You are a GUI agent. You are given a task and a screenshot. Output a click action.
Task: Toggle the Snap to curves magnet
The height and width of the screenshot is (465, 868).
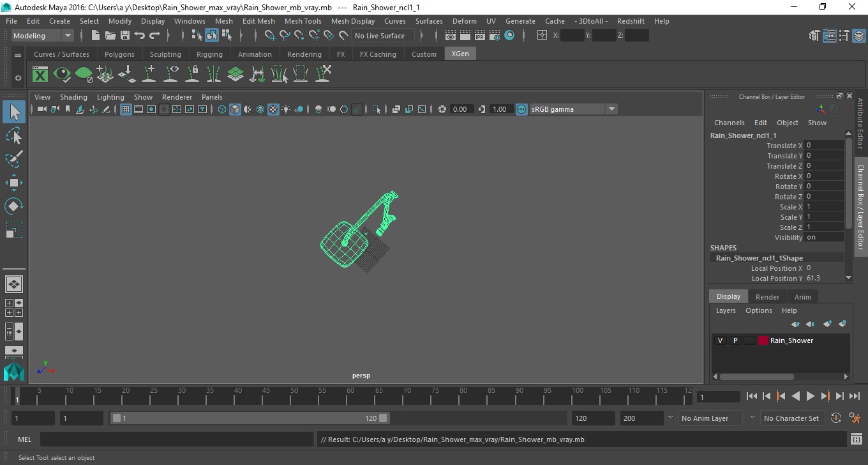[285, 36]
